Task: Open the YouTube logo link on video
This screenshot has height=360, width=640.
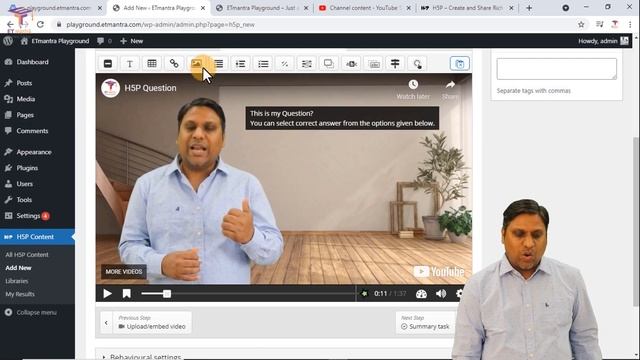Action: pos(439,271)
